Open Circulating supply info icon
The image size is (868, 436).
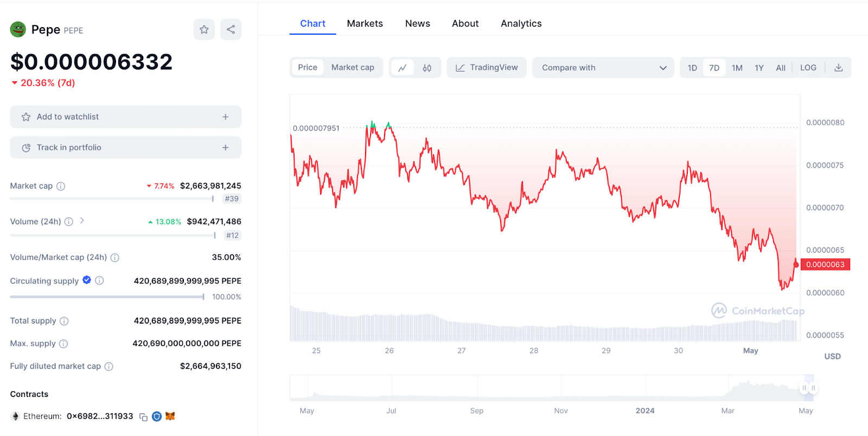click(99, 281)
